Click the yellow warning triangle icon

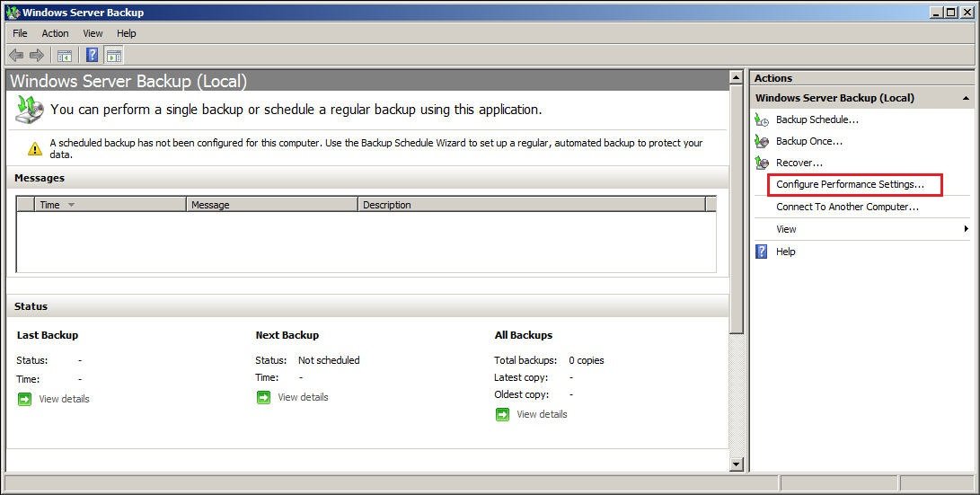pos(35,148)
